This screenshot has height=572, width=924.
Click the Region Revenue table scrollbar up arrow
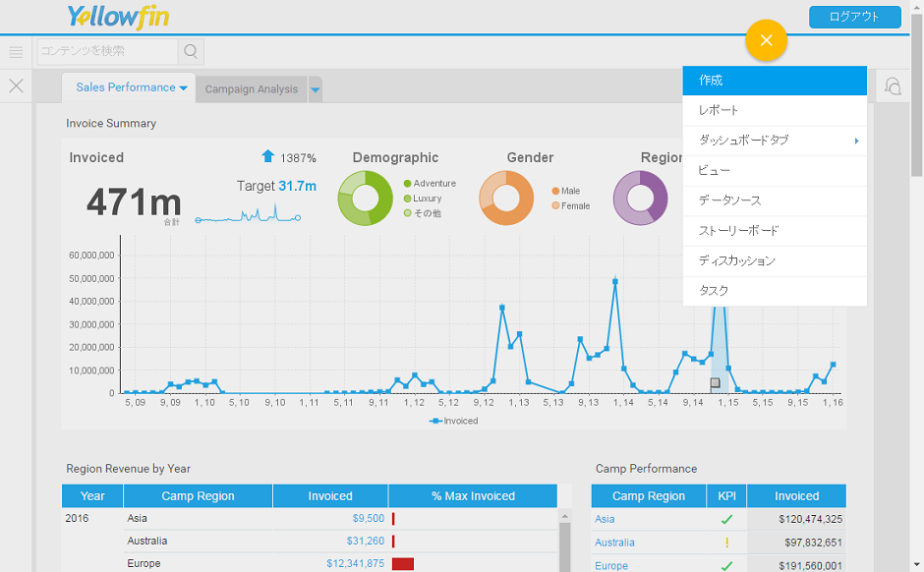564,517
